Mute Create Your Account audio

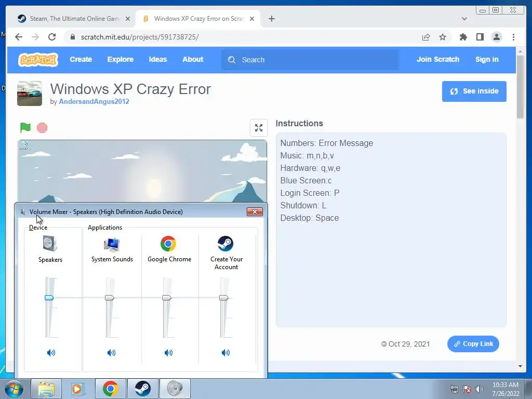coord(225,353)
